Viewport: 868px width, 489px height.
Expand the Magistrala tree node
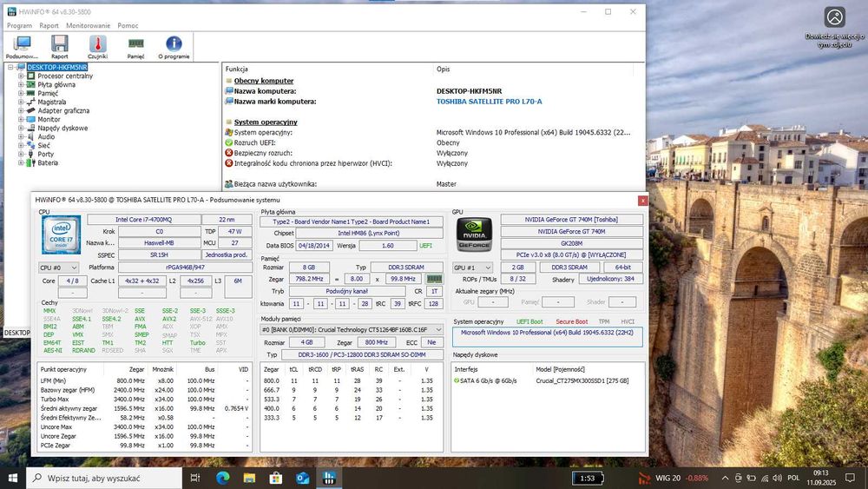click(21, 102)
